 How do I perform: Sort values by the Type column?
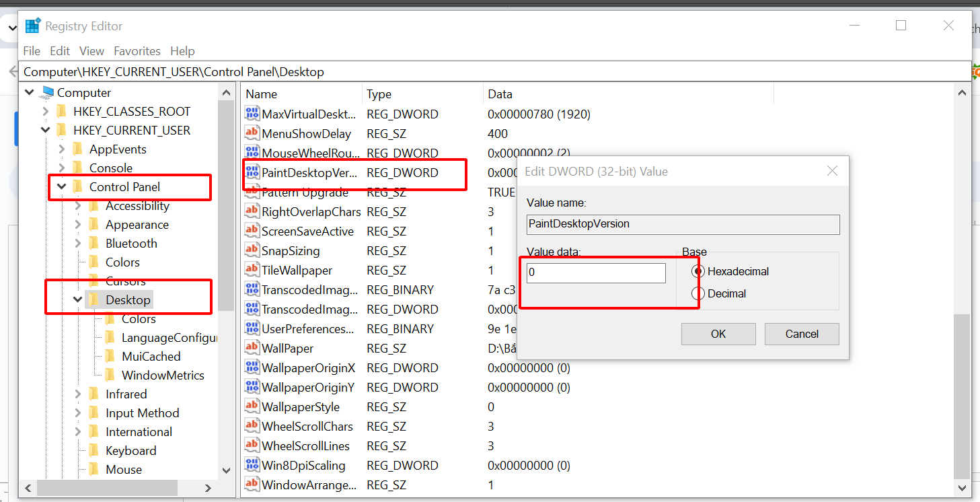point(422,94)
